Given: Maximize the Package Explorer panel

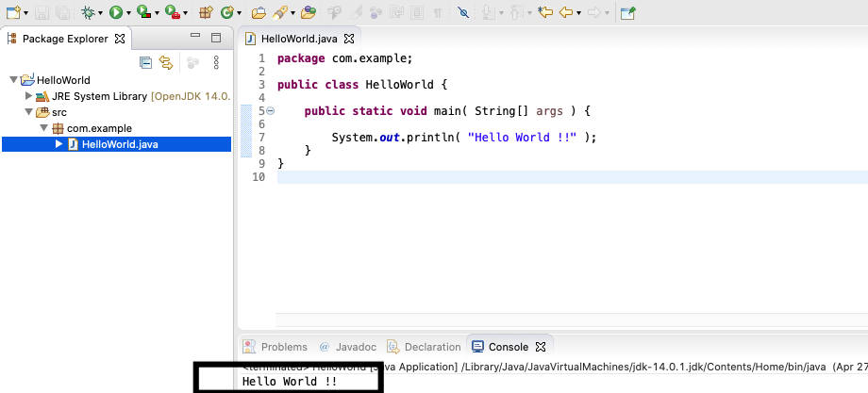Looking at the screenshot, I should click(x=216, y=38).
